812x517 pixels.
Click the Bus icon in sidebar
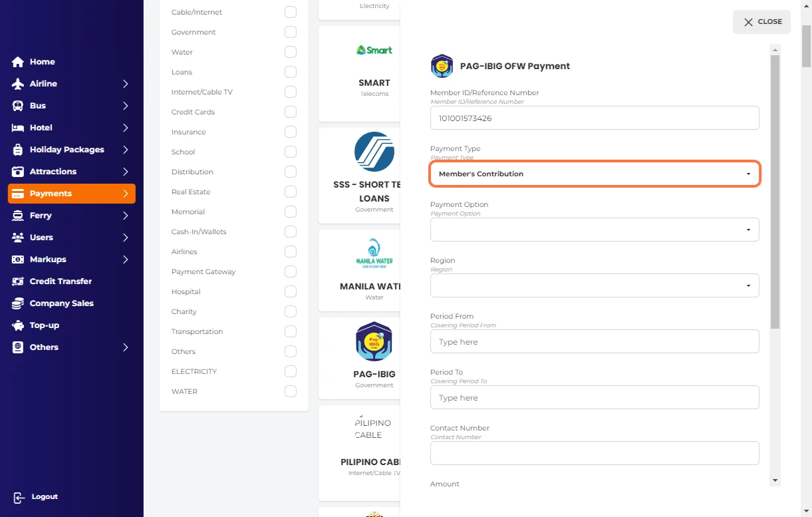[x=18, y=106]
